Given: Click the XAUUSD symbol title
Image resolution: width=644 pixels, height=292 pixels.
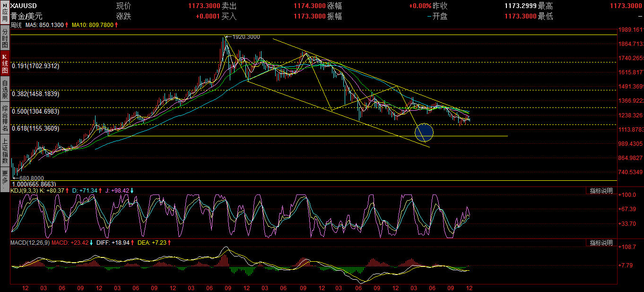Looking at the screenshot, I should click(24, 6).
